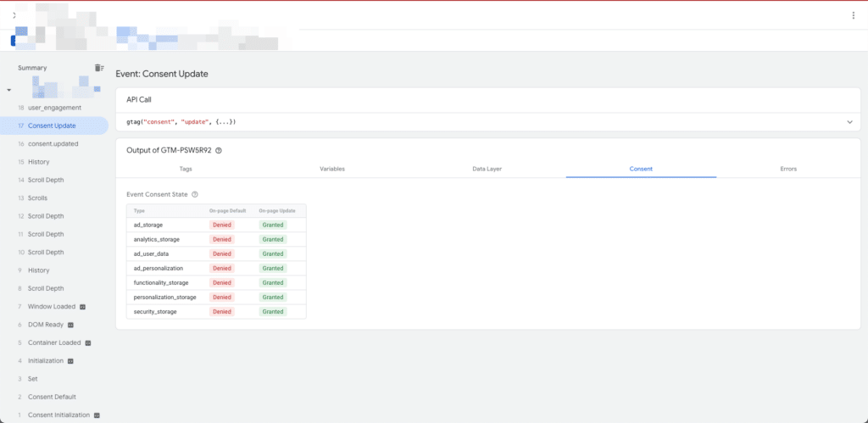Open help icon beside Output of GTM-PSW5R92
Viewport: 868px width, 423px height.
219,151
